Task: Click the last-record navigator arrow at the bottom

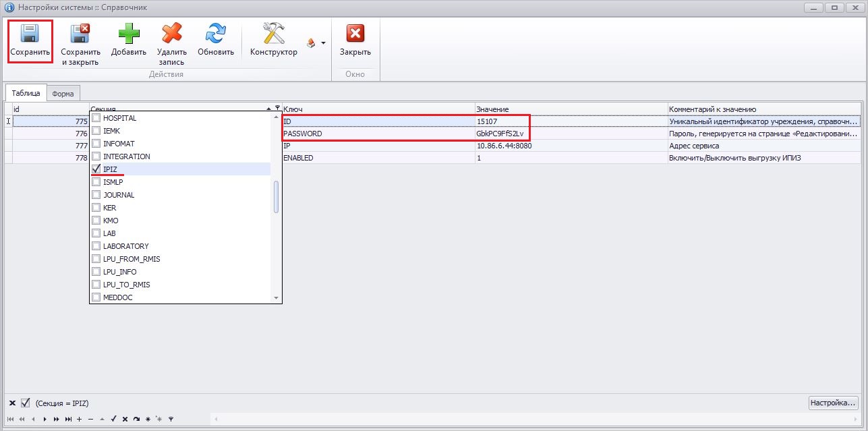Action: tap(68, 419)
